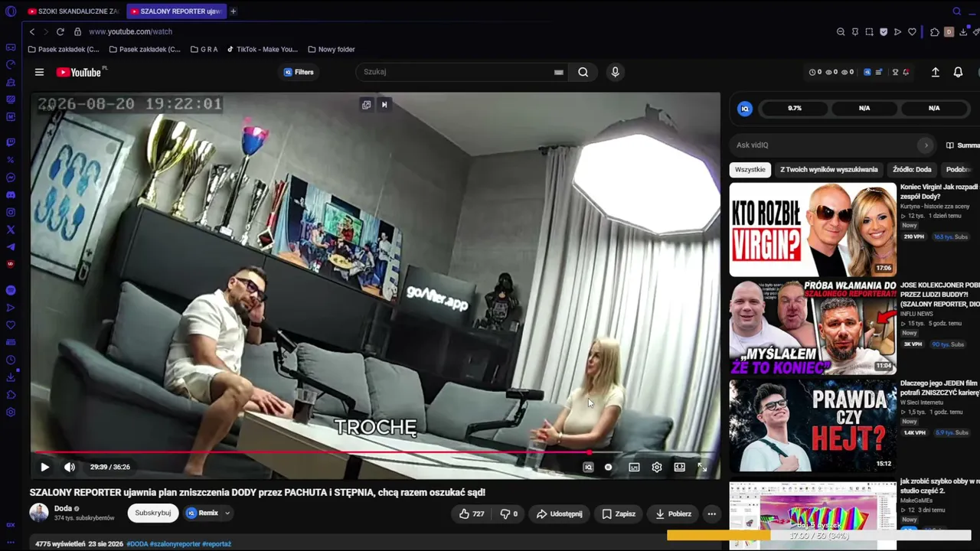Expand the Remix dropdown arrow
980x551 pixels.
pos(227,514)
